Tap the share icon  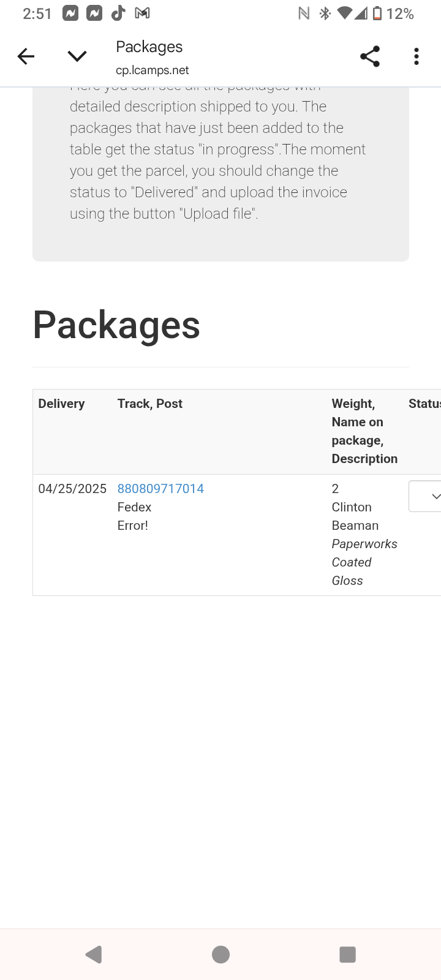(x=370, y=57)
